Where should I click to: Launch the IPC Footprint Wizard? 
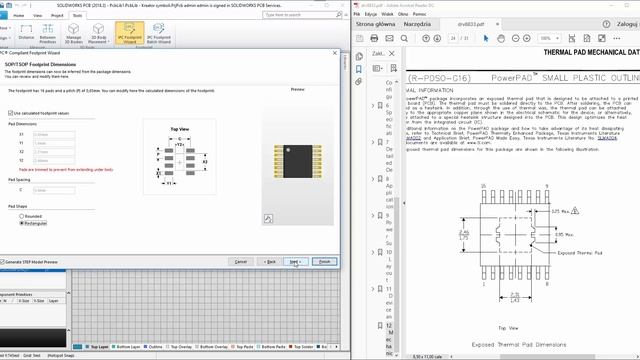[x=129, y=33]
